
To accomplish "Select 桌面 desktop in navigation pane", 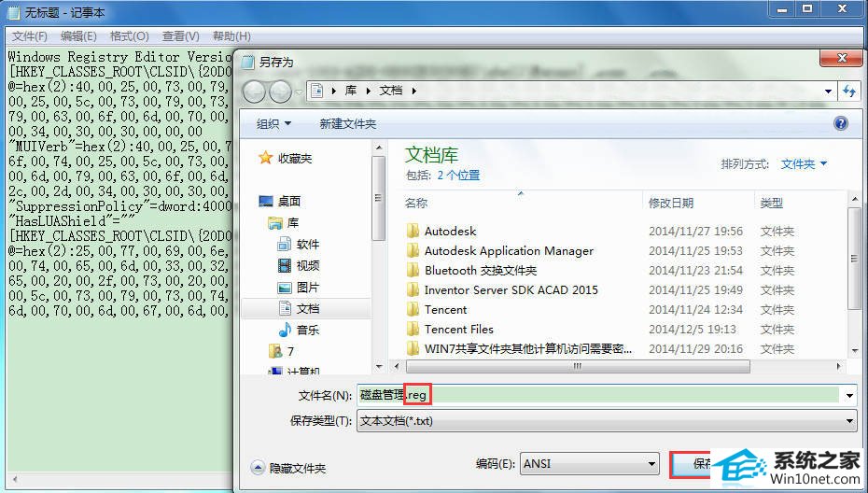I will (x=288, y=201).
